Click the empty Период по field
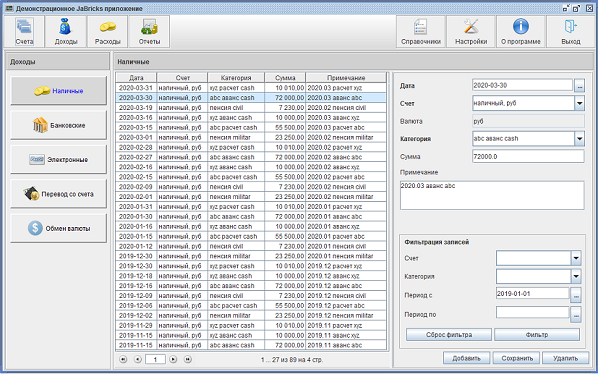This screenshot has height=374, width=598. (532, 313)
